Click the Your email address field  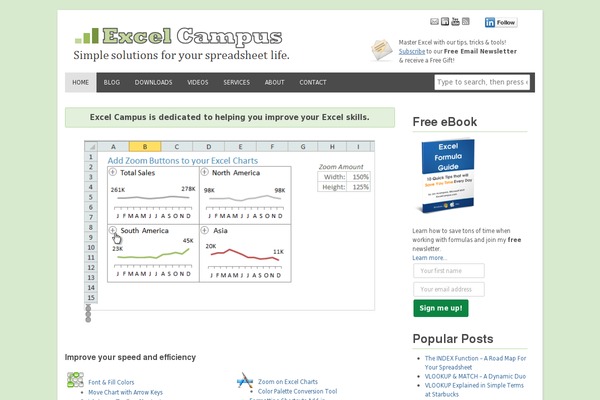[449, 289]
